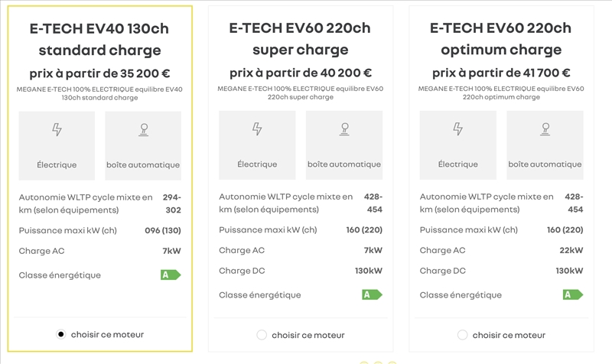The height and width of the screenshot is (364, 612).
Task: Click the gearbox icon in super charge card
Action: [344, 129]
